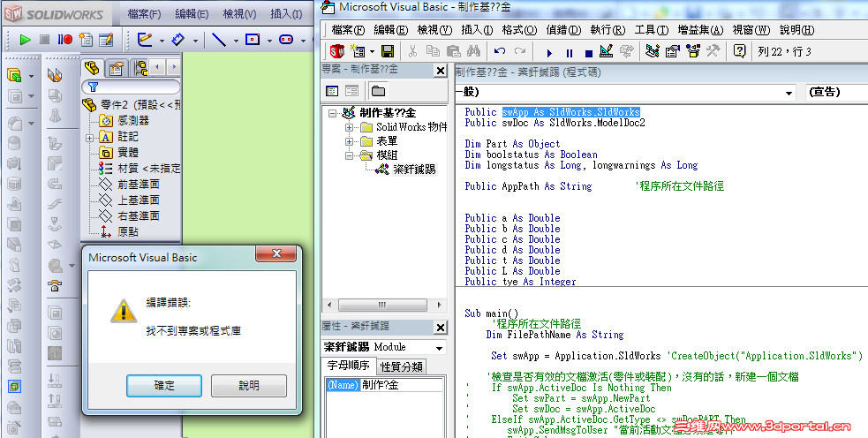Open the VBA 偵錯(D) menu
Screen dimensions: 868x438
click(563, 30)
